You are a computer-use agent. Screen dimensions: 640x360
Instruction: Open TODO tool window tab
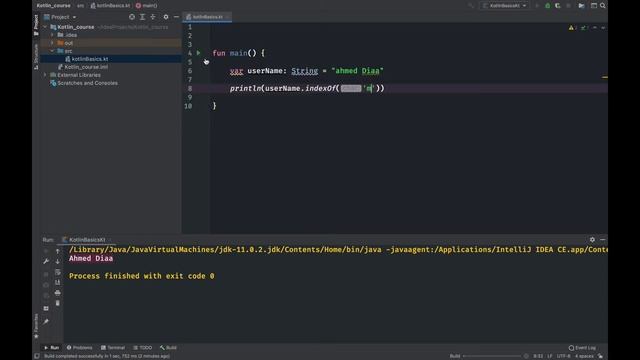tap(142, 348)
